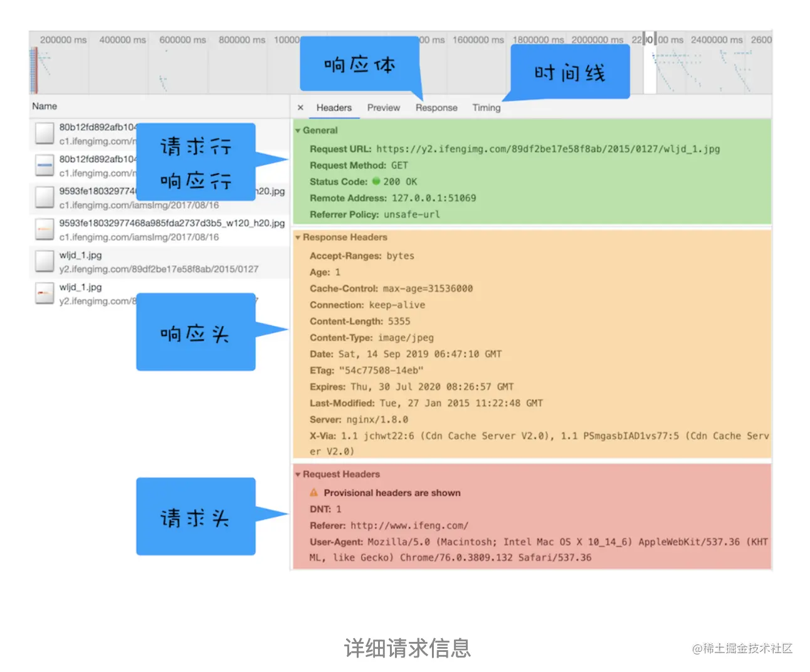
Task: Click the first wljd_1.jpg file icon
Action: coord(45,261)
